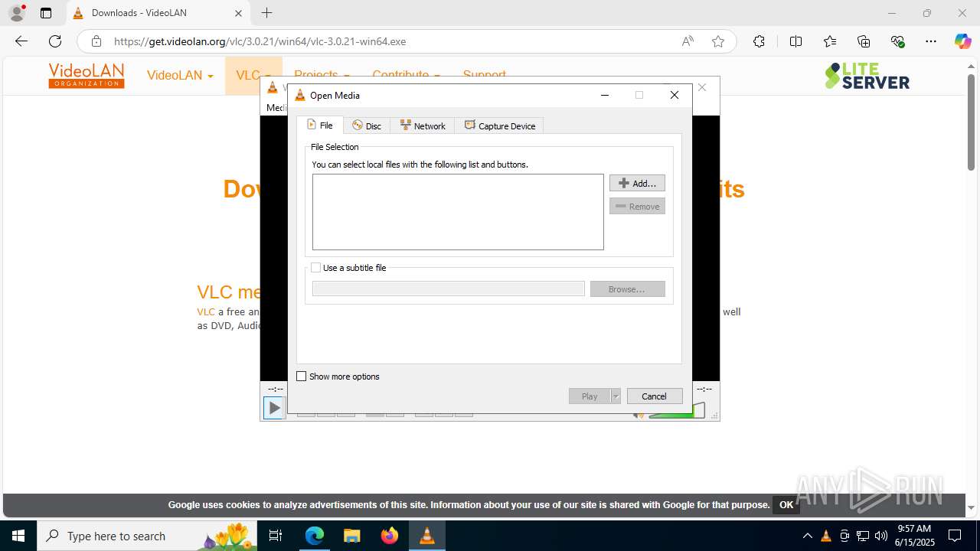Click Cancel in the Open Media dialog

point(655,396)
